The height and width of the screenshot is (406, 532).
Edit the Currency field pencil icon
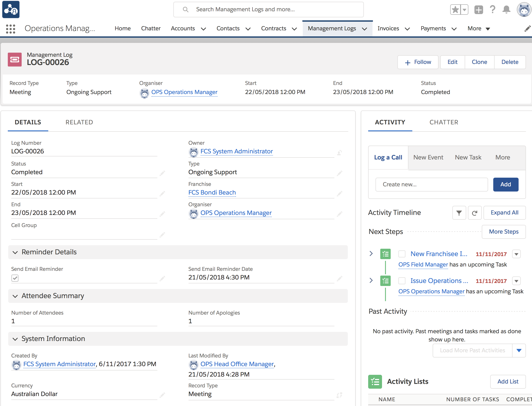(x=162, y=395)
